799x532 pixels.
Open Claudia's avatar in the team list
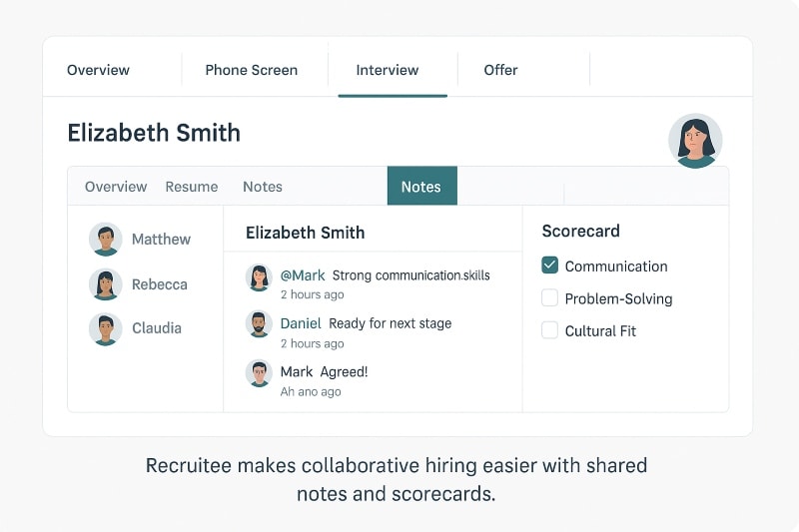pos(105,328)
